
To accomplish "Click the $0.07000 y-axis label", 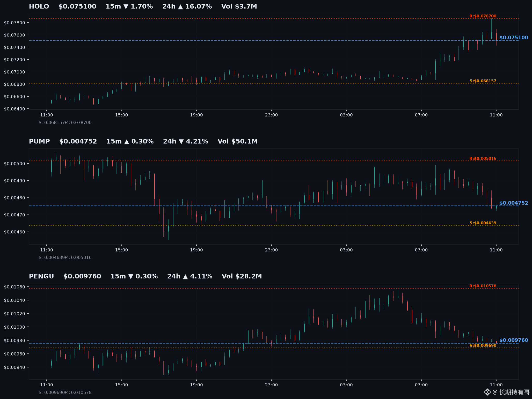I will [x=14, y=72].
